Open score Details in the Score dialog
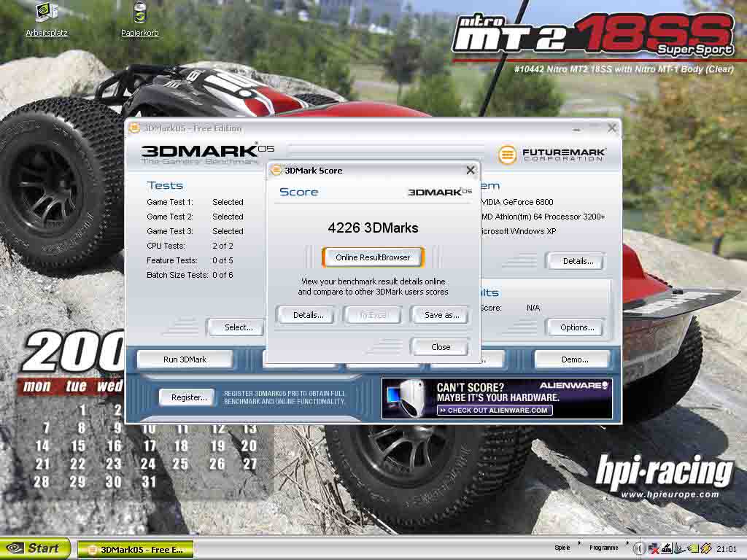The height and width of the screenshot is (560, 747). 308,315
